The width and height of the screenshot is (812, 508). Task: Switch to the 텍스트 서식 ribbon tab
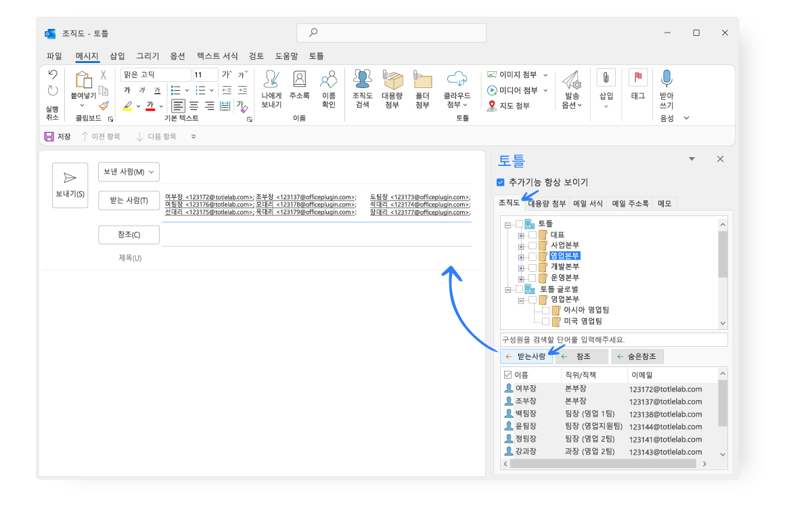[217, 56]
